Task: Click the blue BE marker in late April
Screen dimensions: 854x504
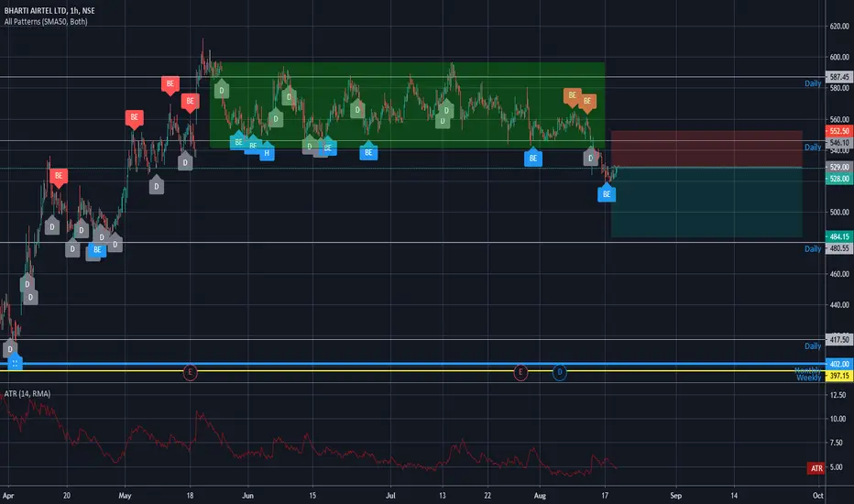Action: point(97,249)
